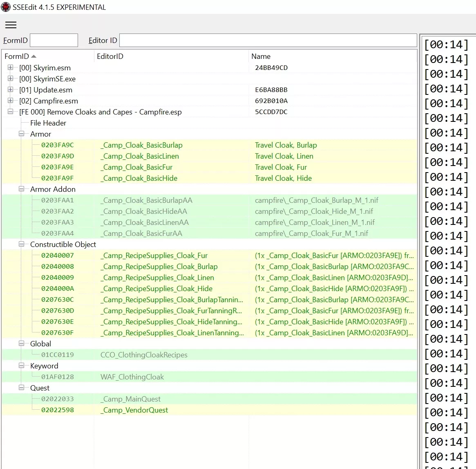Expand the [00] Skyrim.esm node
476x469 pixels.
coord(10,67)
